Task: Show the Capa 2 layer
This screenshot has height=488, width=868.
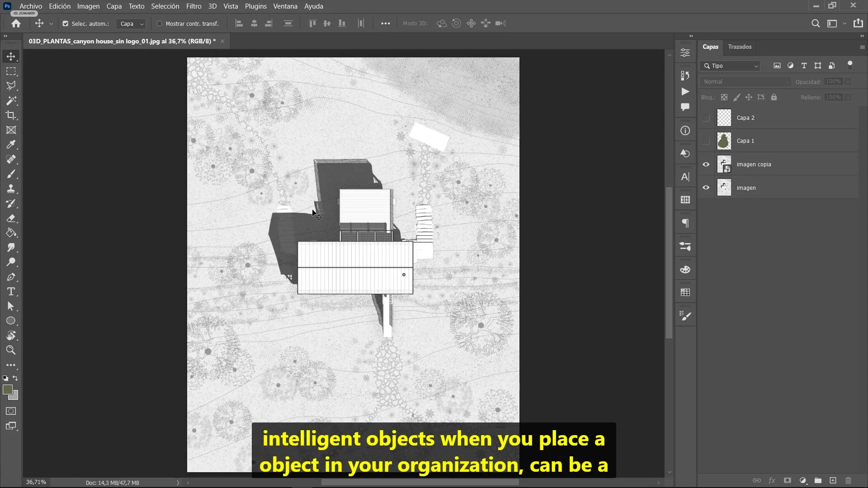Action: 706,118
